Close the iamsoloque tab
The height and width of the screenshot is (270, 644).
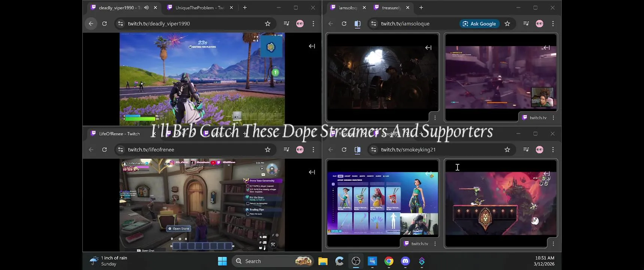coord(364,7)
